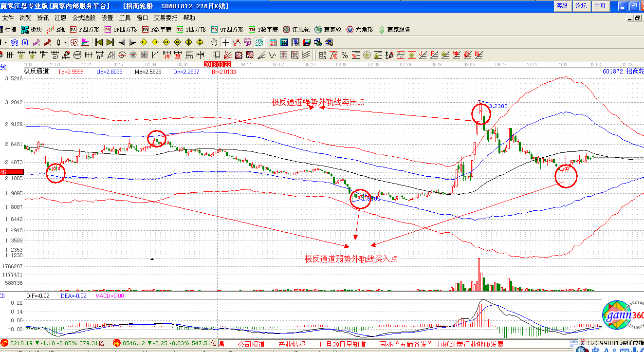Click the calculator icon in toolbar
This screenshot has height=352, width=644.
(x=283, y=42)
